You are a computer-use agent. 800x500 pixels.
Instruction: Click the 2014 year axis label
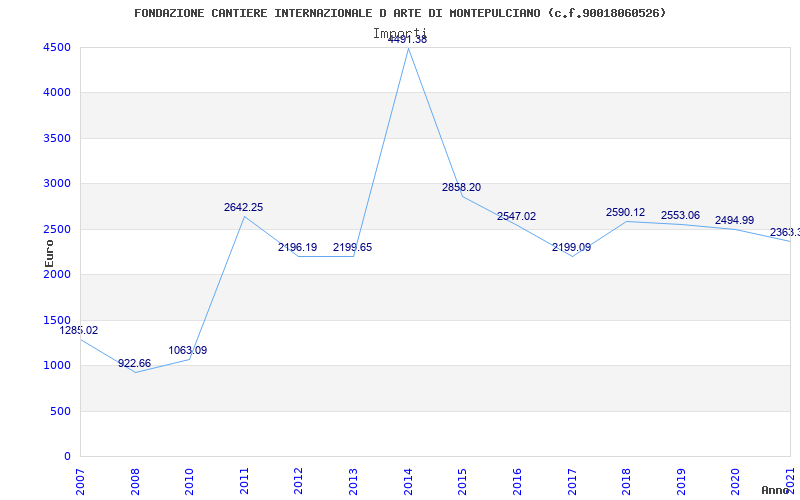(x=408, y=479)
